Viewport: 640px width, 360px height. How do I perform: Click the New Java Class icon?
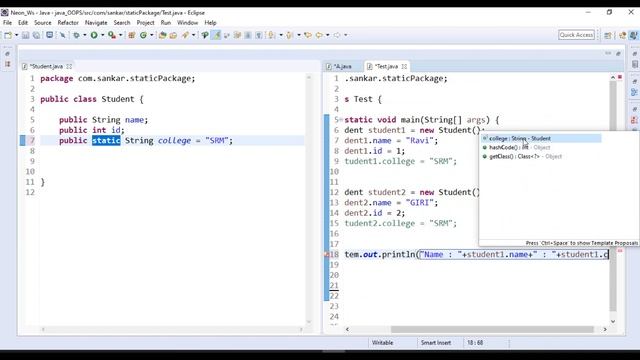143,35
